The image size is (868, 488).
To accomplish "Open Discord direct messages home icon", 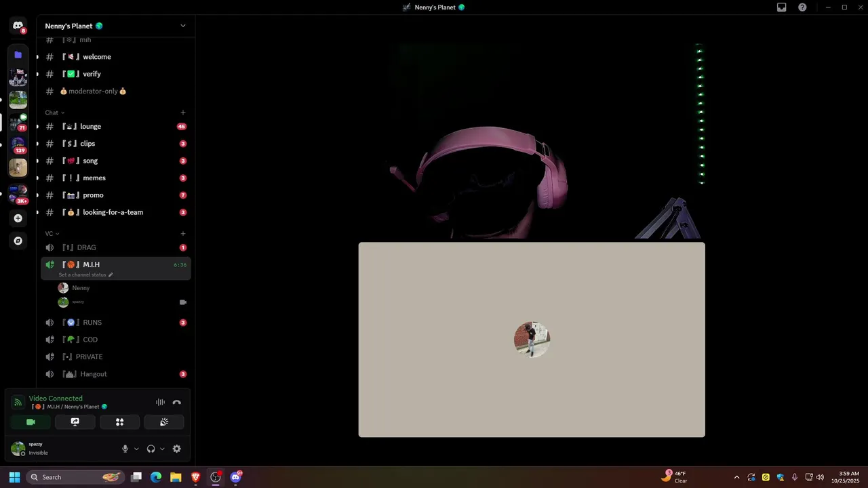I will point(18,26).
